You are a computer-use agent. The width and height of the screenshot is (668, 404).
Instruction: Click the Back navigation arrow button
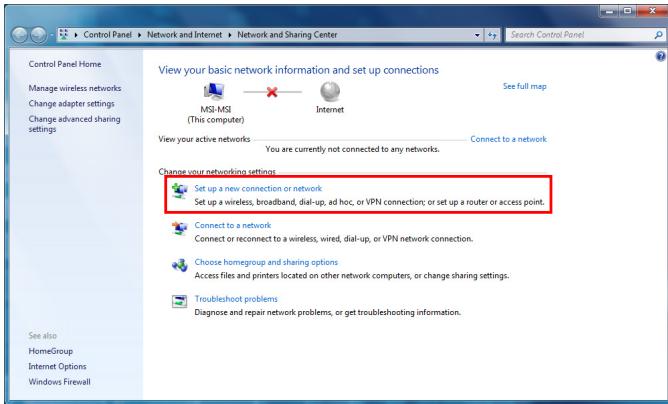[19, 35]
